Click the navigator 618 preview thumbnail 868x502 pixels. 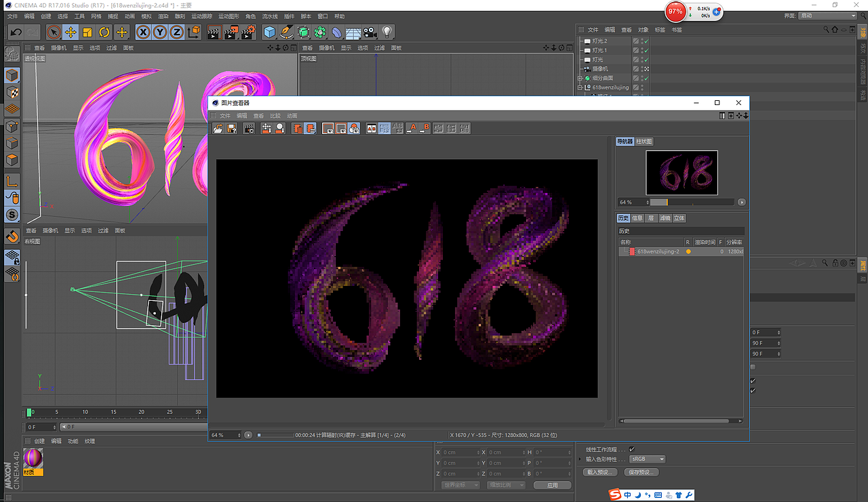pyautogui.click(x=682, y=173)
